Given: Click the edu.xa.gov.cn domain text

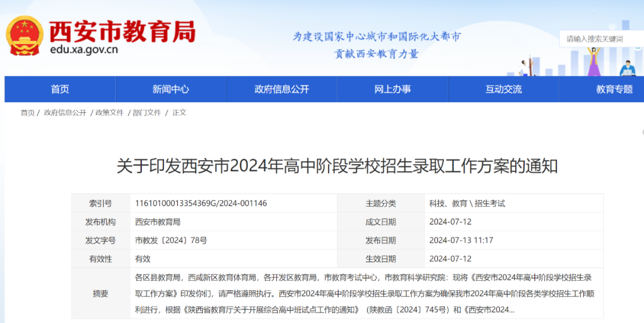Looking at the screenshot, I should click(x=84, y=50).
